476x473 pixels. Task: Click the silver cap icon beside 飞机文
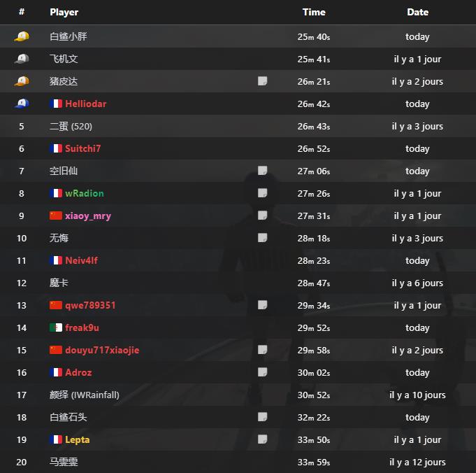[x=22, y=59]
